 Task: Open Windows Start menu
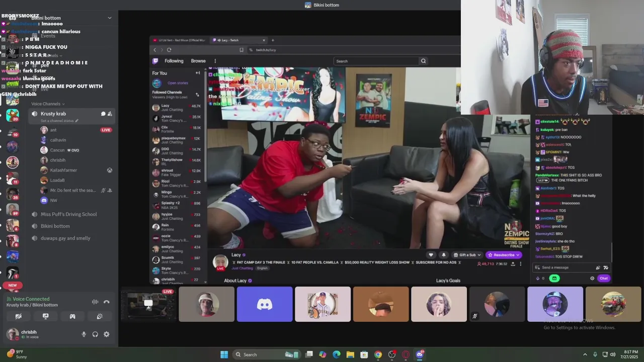coord(224,354)
